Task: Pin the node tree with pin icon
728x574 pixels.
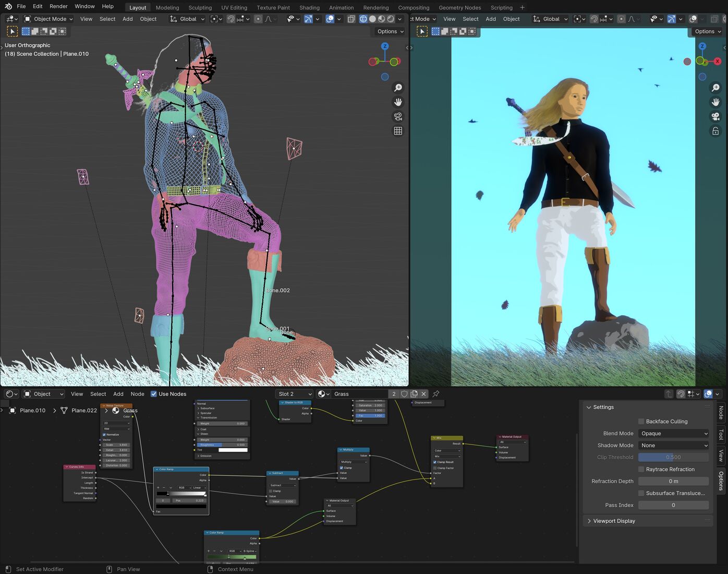Action: click(436, 394)
